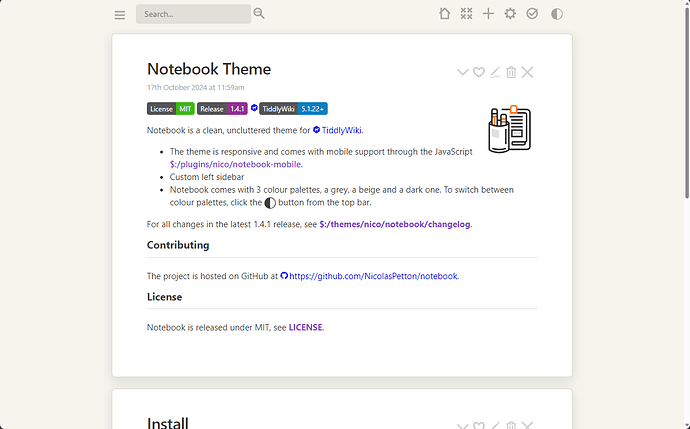Click the save wiki checkmark icon
The height and width of the screenshot is (429, 690).
pyautogui.click(x=532, y=14)
